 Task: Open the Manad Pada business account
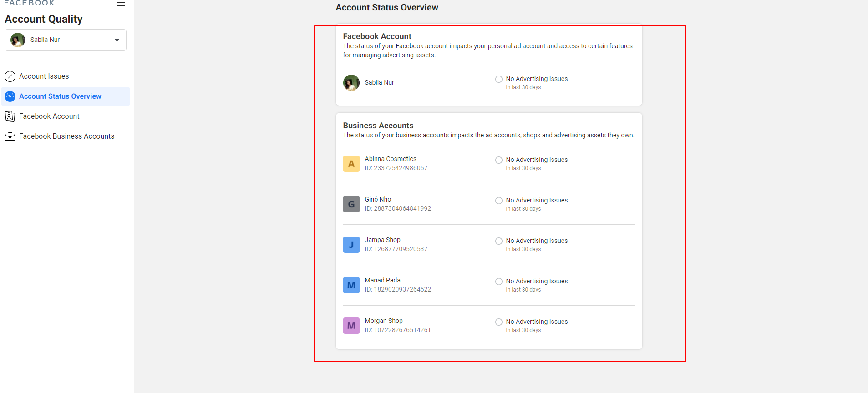click(x=382, y=281)
